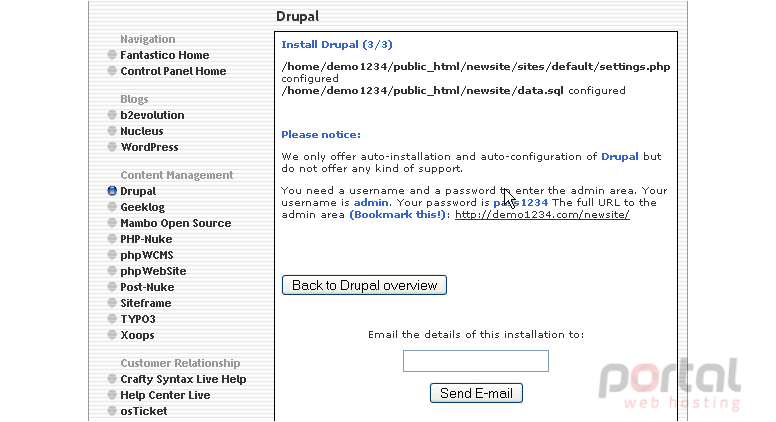Click bullet icon beside TYPO3
The width and height of the screenshot is (776, 422).
tap(112, 319)
